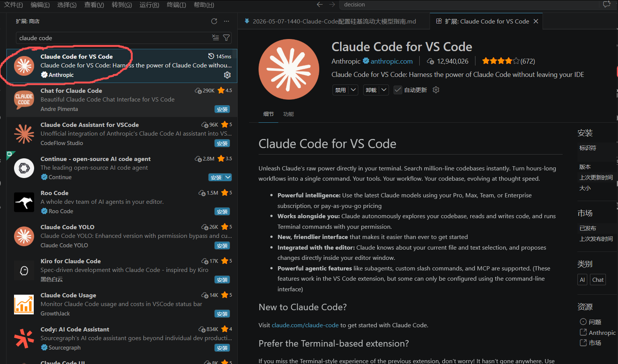Install Kiro for Claude Code

click(222, 280)
